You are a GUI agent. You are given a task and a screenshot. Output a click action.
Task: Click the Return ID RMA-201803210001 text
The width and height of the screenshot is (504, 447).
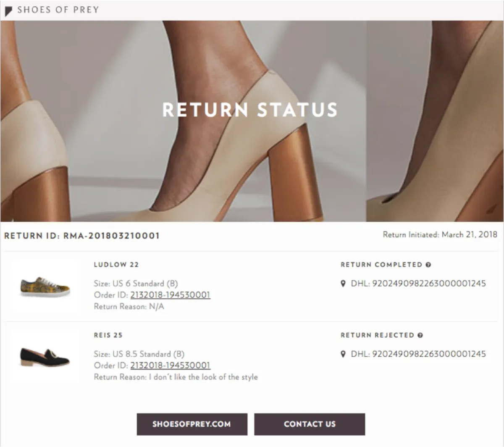(82, 236)
